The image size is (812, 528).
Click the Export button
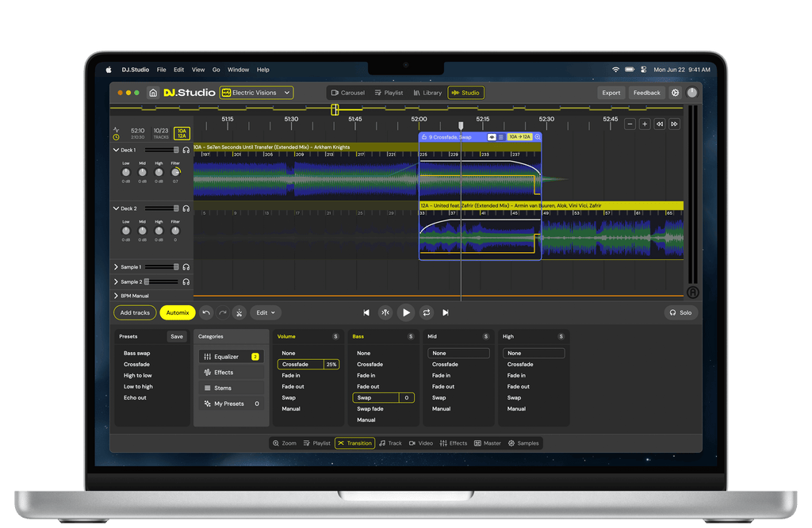click(611, 93)
